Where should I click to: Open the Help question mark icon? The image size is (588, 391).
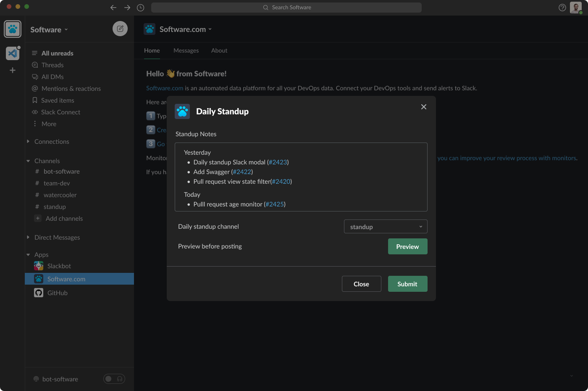pos(562,8)
